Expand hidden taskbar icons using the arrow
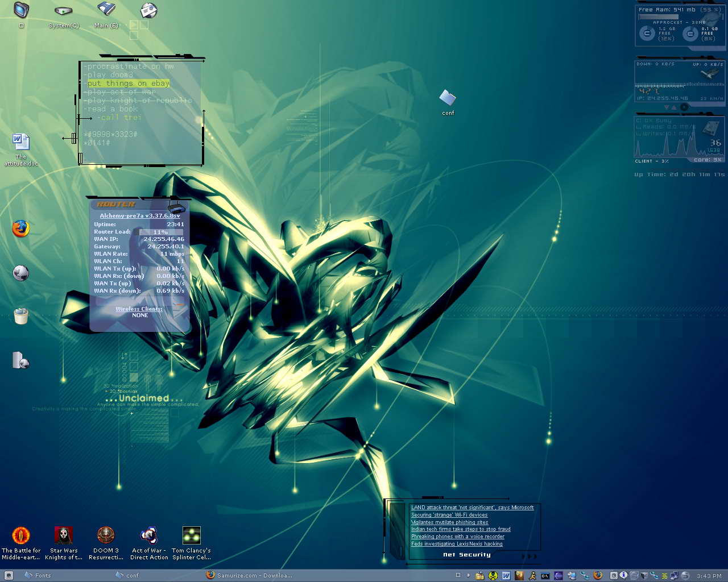728x582 pixels. [x=469, y=575]
